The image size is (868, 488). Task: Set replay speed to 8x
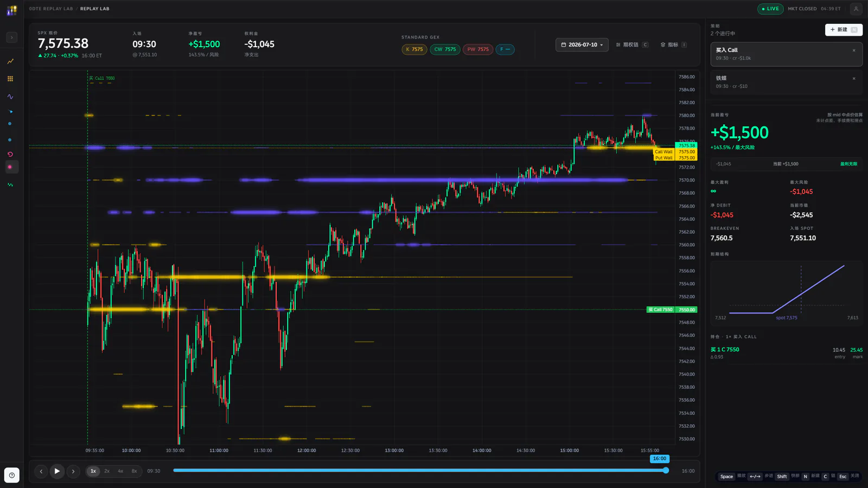(134, 471)
